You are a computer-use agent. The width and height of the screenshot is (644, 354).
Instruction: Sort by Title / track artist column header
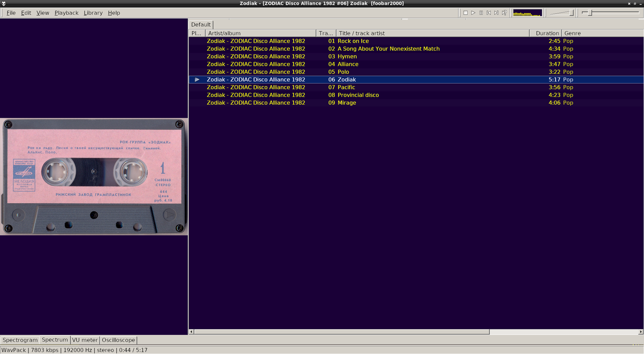(433, 33)
